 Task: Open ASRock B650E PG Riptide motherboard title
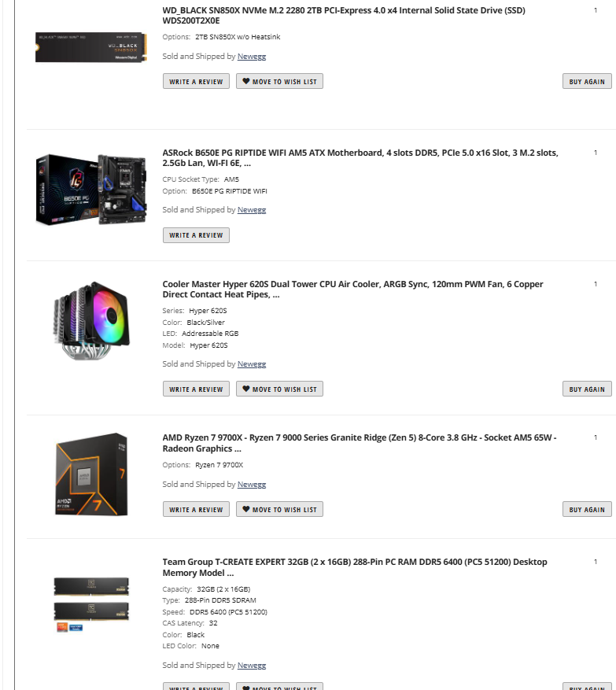click(360, 158)
